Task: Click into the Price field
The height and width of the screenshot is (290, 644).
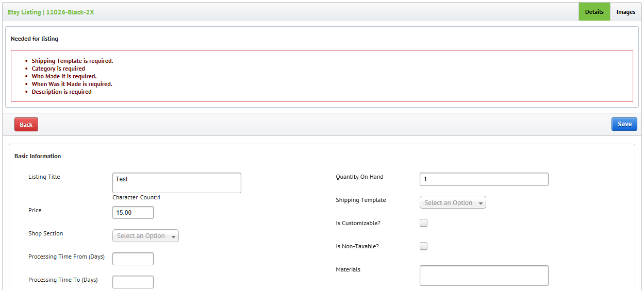Action: point(133,212)
